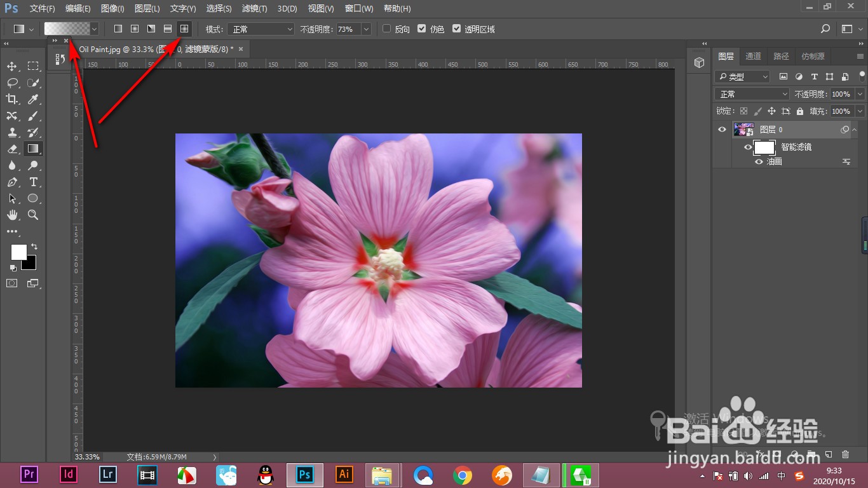Expand the gradient 不透明度 73% dropdown arrow
The image size is (868, 488).
coord(366,29)
